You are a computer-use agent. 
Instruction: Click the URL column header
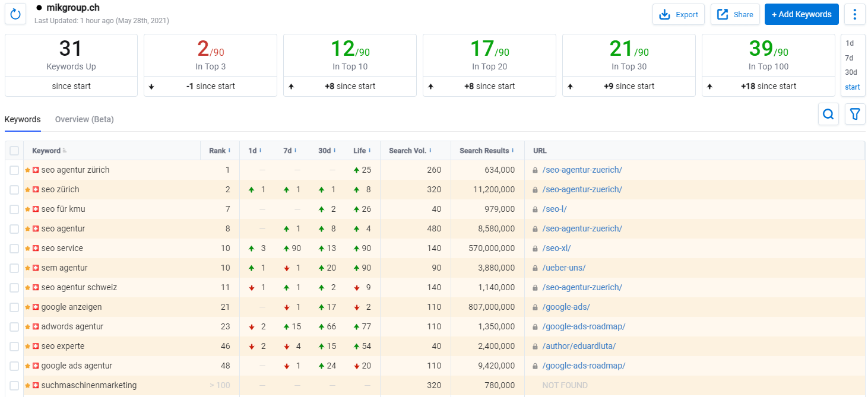pyautogui.click(x=540, y=151)
